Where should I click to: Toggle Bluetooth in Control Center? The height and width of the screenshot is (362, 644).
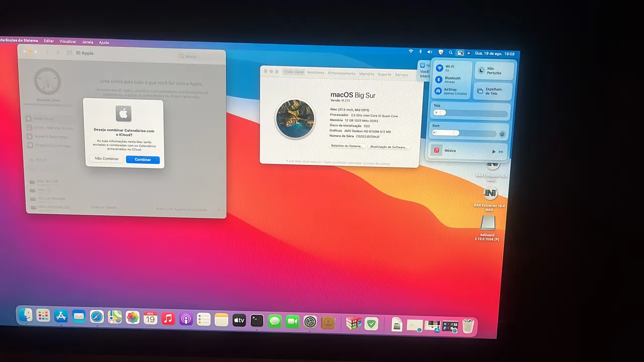(439, 79)
